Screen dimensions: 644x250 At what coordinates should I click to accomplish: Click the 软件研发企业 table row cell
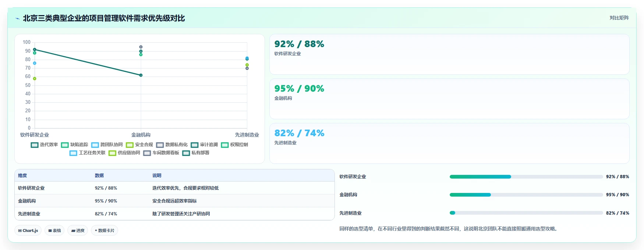(31, 188)
